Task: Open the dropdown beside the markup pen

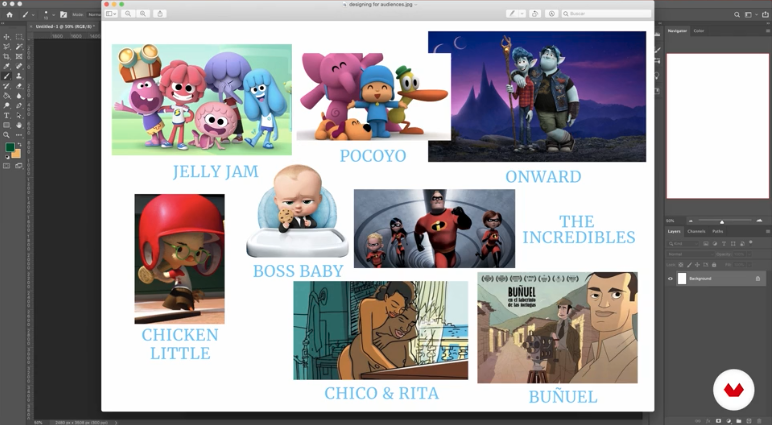Action: click(522, 14)
